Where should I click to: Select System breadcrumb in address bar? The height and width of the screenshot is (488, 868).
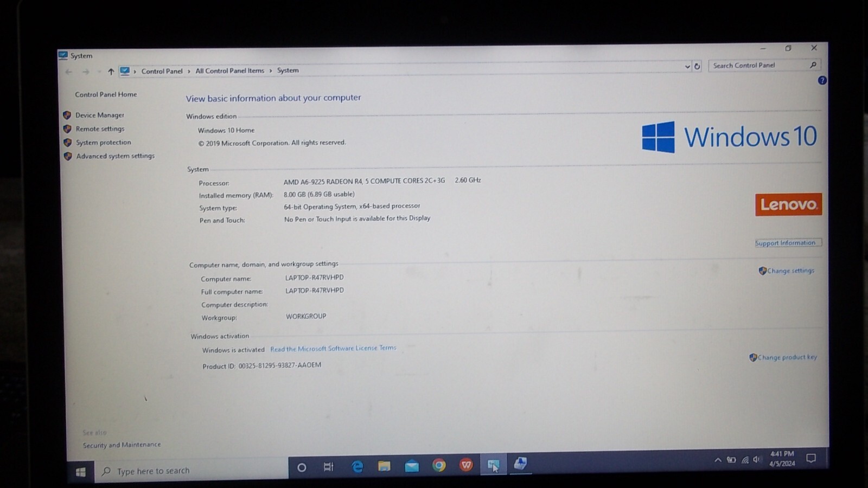[x=288, y=70]
